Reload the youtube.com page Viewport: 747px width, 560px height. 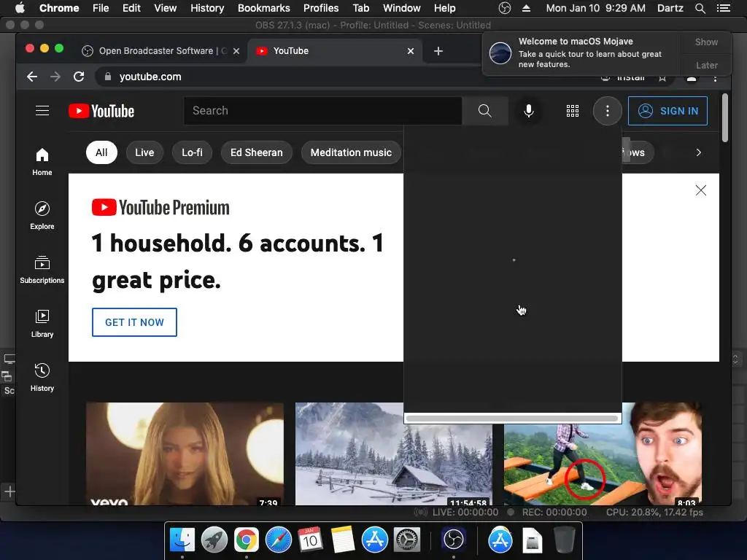(79, 77)
